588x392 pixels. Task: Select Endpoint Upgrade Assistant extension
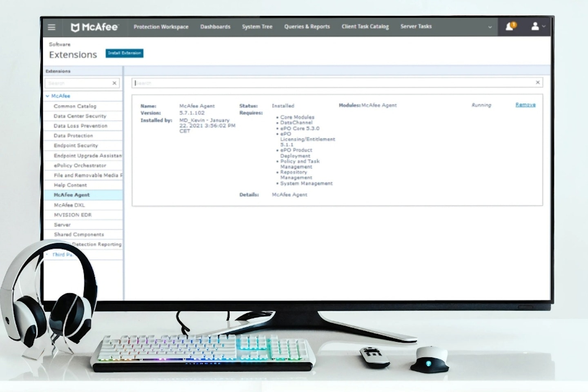tap(87, 156)
